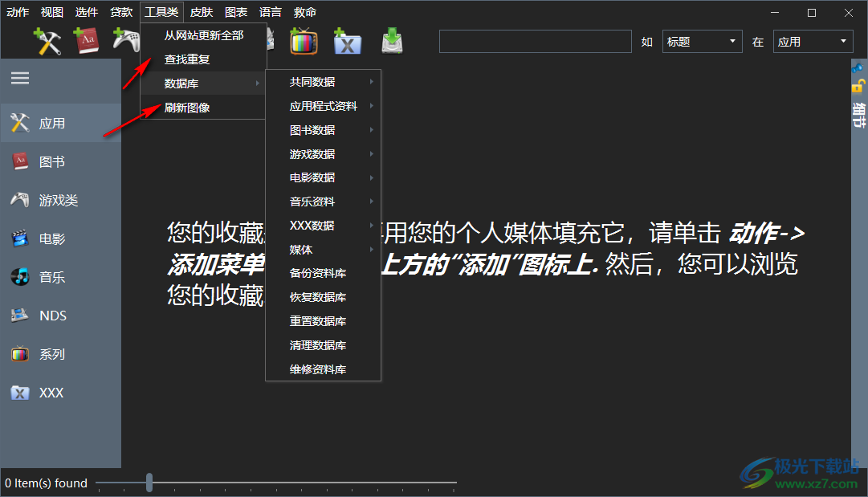Image resolution: width=868 pixels, height=497 pixels.
Task: Click the green import icon in the toolbar
Action: (392, 41)
